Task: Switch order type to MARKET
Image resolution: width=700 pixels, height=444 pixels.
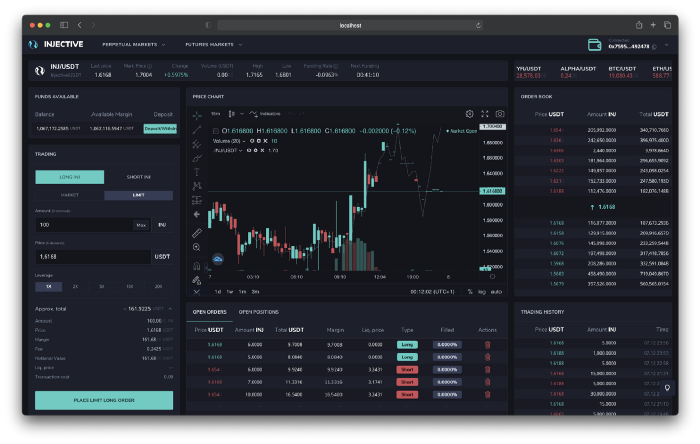Action: [70, 195]
